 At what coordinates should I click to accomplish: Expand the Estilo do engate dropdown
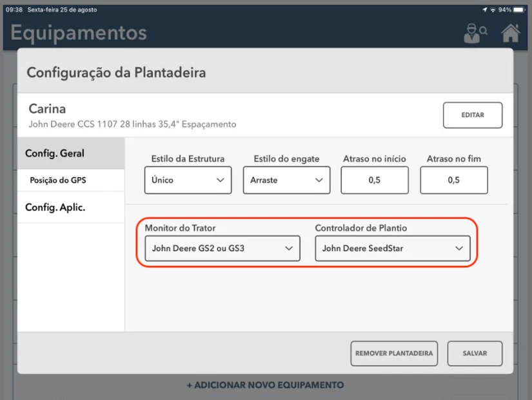286,180
